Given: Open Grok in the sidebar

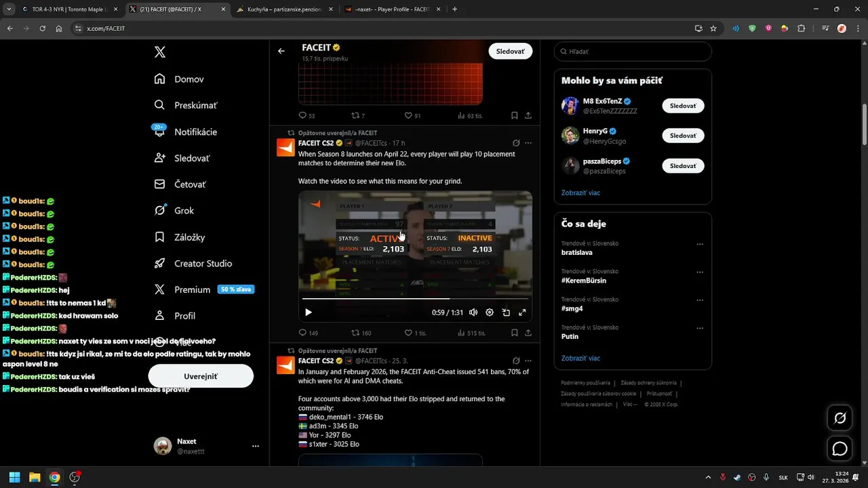Looking at the screenshot, I should click(x=174, y=211).
